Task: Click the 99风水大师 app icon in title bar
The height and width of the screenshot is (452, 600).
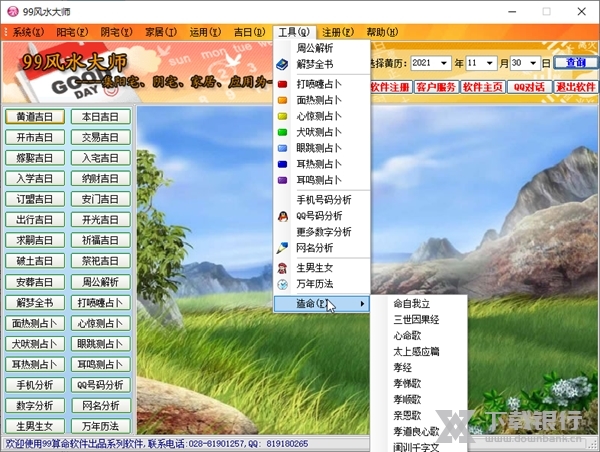Action: pos(13,11)
